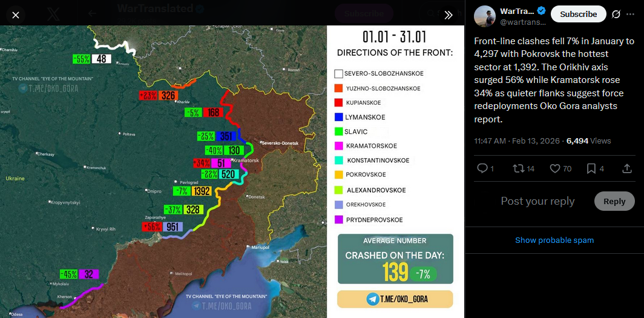Click the 32 value label near Kherson
This screenshot has width=644, height=318.
pos(89,274)
